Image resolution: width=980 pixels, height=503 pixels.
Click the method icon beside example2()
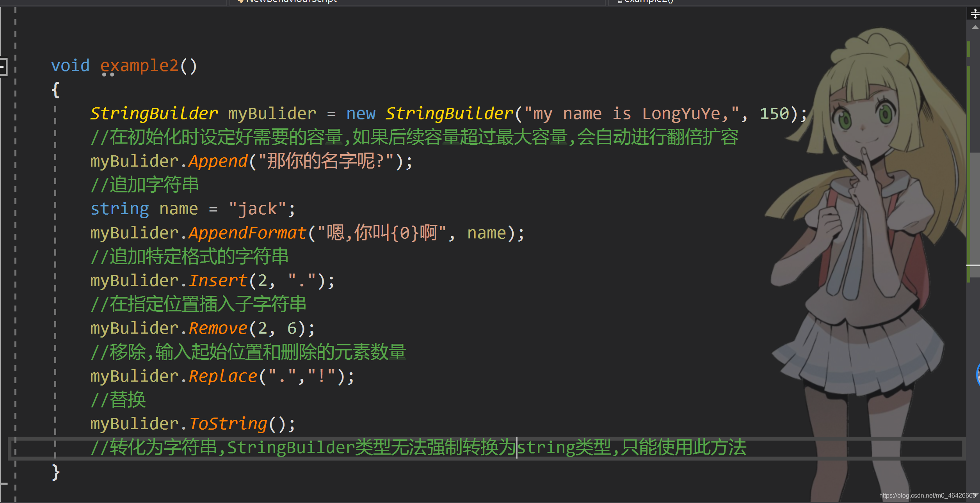(620, 2)
